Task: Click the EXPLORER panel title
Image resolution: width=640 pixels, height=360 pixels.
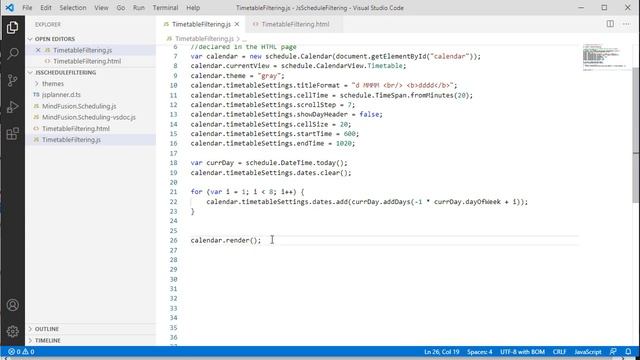Action: pyautogui.click(x=48, y=24)
